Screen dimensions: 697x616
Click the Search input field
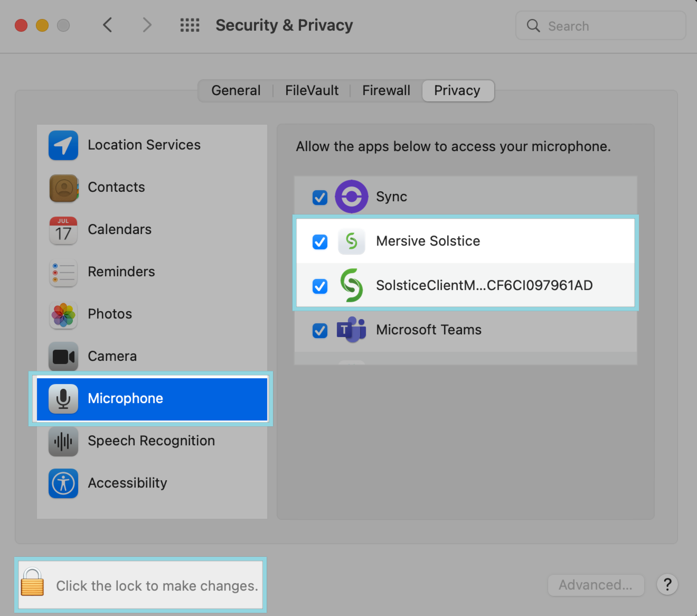pyautogui.click(x=607, y=26)
